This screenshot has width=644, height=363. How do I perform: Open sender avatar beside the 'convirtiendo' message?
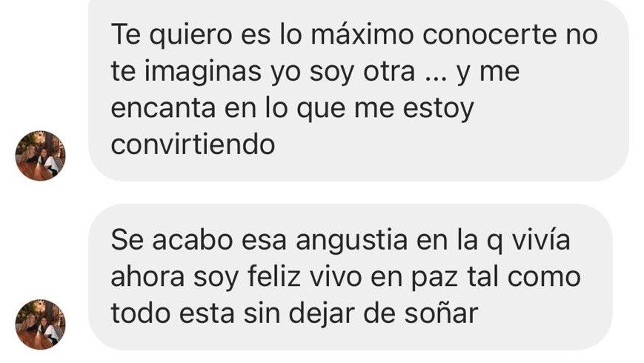[x=40, y=156]
